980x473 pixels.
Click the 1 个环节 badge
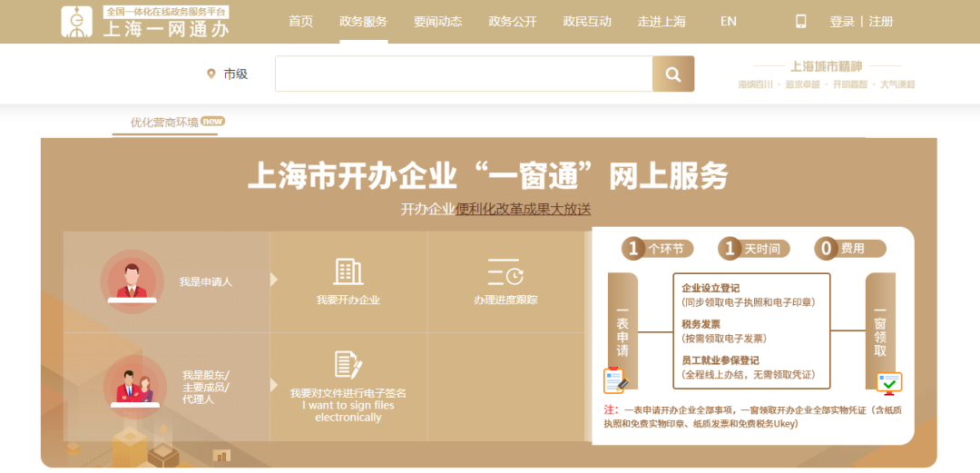pos(657,249)
